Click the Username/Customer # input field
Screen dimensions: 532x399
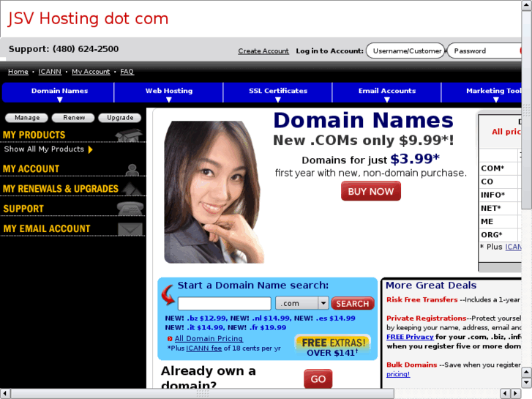[405, 51]
